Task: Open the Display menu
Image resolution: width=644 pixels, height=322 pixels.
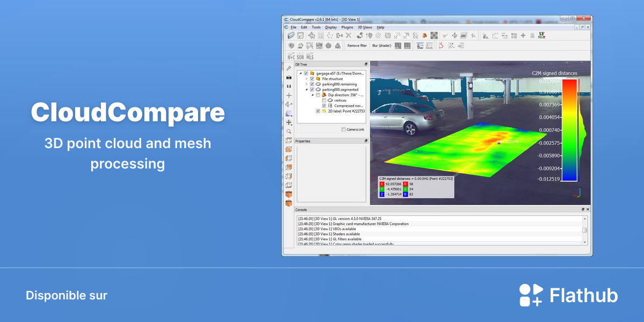Action: click(331, 27)
